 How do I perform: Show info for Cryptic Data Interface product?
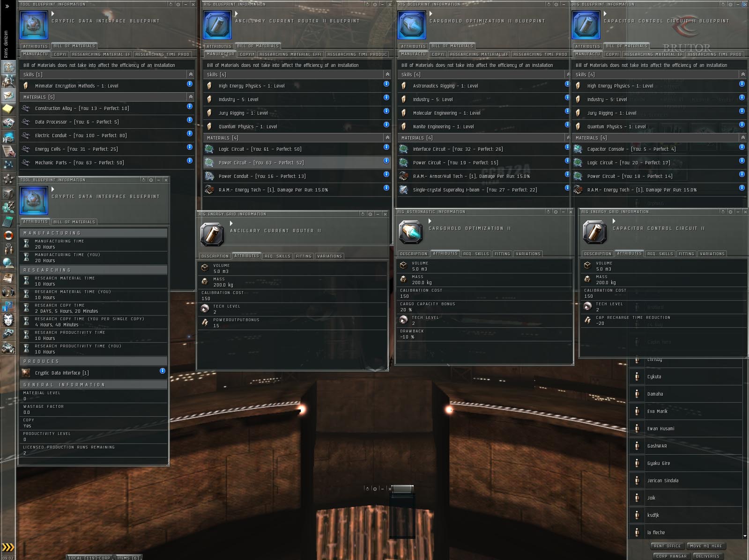coord(163,371)
